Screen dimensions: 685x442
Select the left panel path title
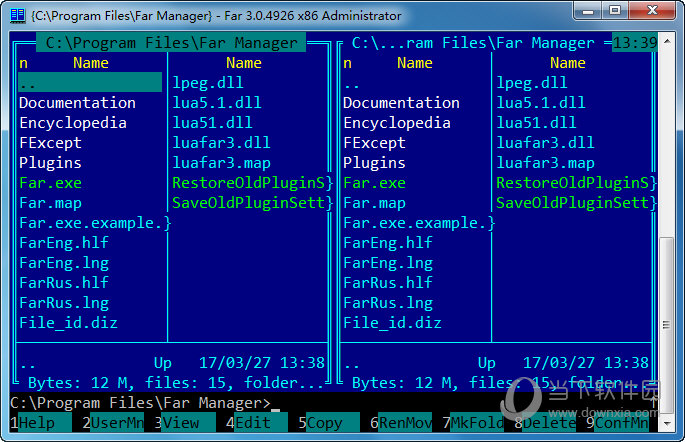point(171,43)
